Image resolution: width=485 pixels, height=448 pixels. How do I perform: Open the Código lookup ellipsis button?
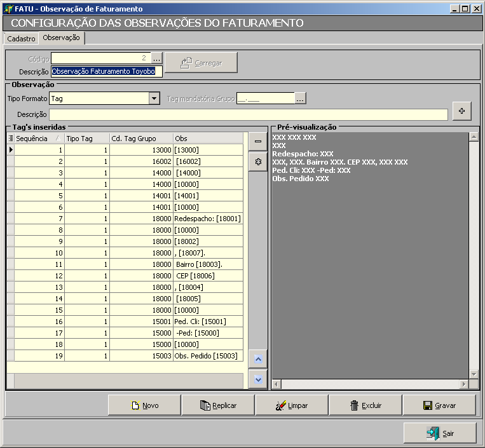click(x=157, y=58)
